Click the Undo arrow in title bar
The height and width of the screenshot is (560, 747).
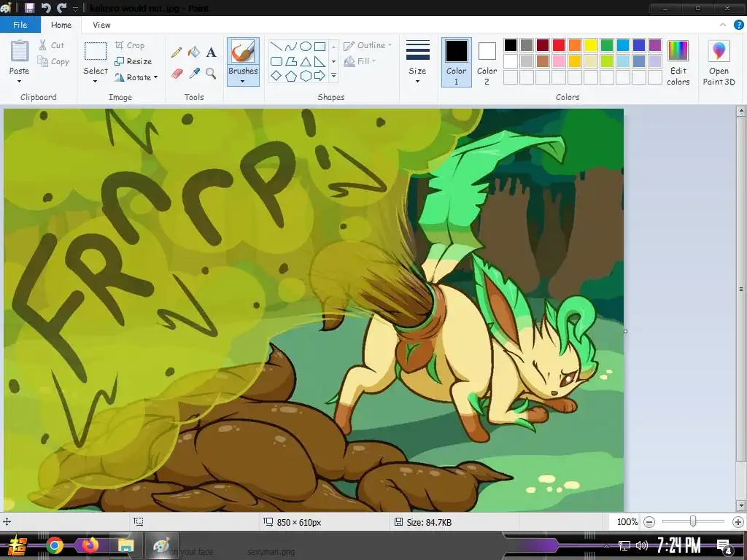46,7
